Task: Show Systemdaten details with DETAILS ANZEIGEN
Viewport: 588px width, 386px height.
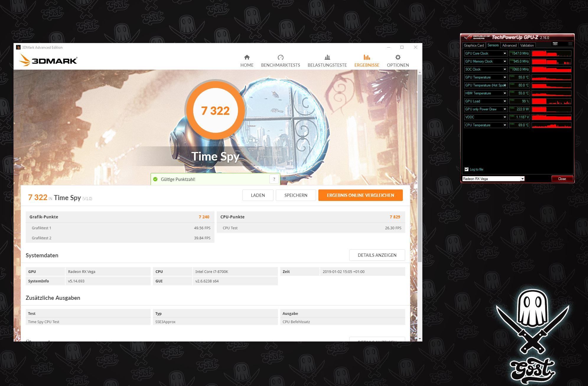Action: tap(377, 255)
